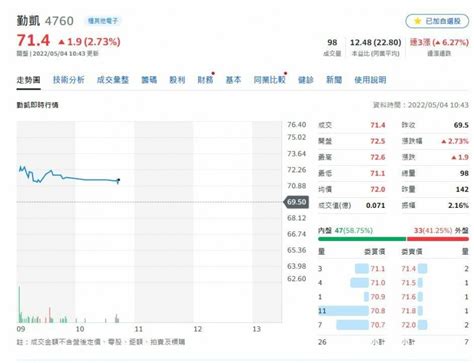Image resolution: width=474 pixels, height=363 pixels.
Task: Click the electronics industry category tag
Action: (x=103, y=21)
